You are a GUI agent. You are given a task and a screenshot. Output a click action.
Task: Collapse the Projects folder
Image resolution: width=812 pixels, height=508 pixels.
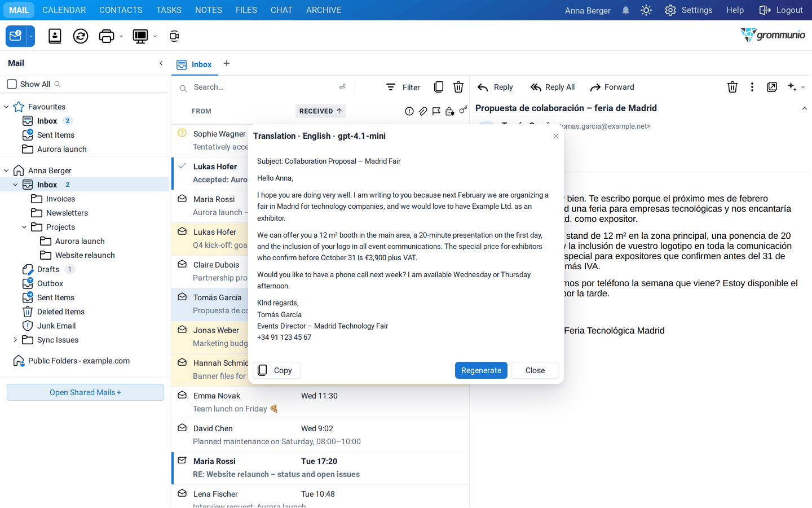pos(24,227)
